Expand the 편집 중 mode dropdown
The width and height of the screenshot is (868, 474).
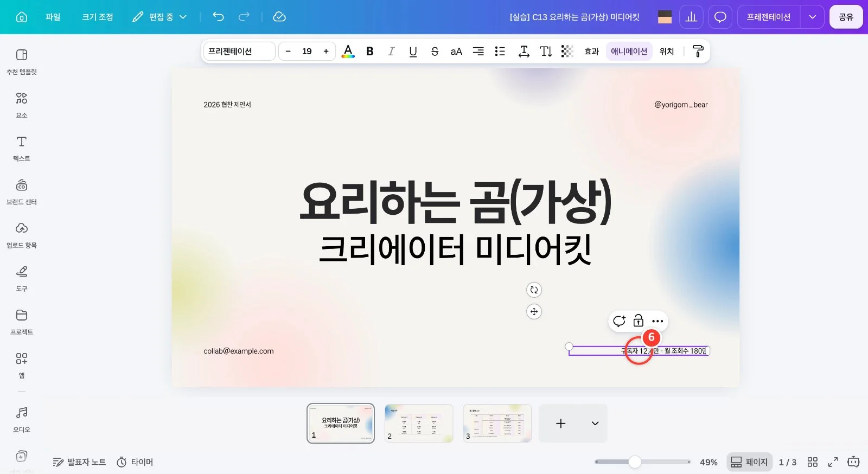pyautogui.click(x=159, y=17)
